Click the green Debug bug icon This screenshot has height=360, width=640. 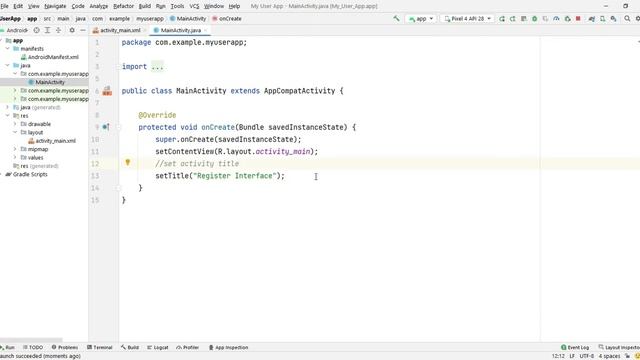pyautogui.click(x=534, y=19)
